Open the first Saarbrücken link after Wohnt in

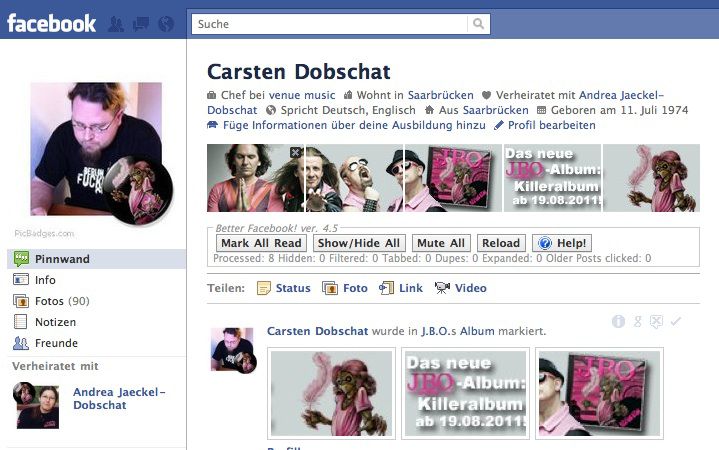pyautogui.click(x=441, y=95)
